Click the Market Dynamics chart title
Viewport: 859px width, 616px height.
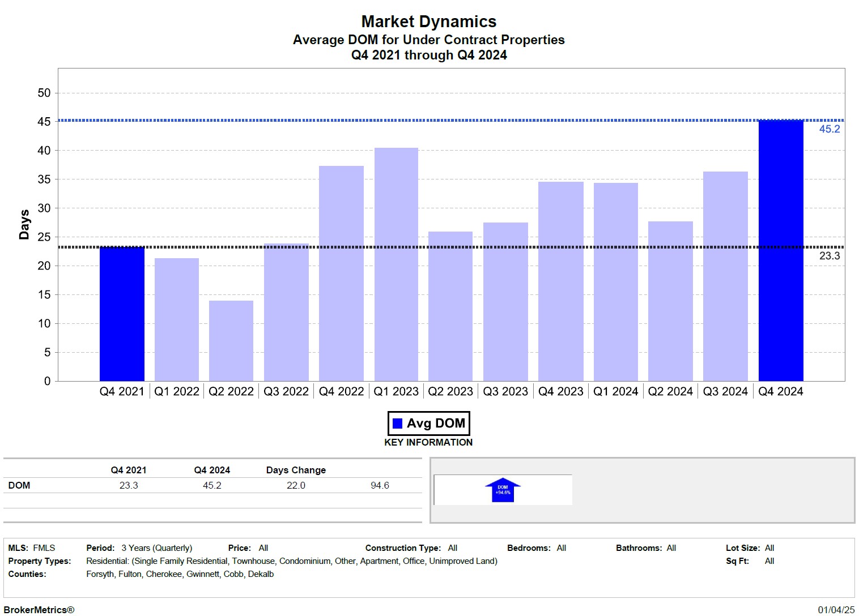(429, 22)
